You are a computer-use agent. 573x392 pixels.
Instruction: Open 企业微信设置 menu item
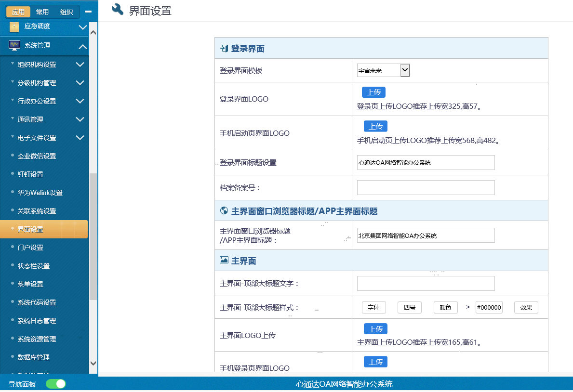point(37,156)
